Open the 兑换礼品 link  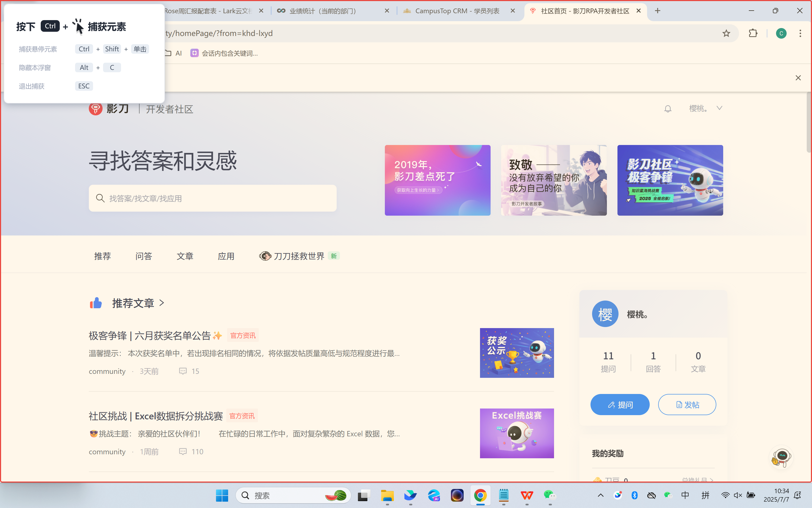coord(697,480)
